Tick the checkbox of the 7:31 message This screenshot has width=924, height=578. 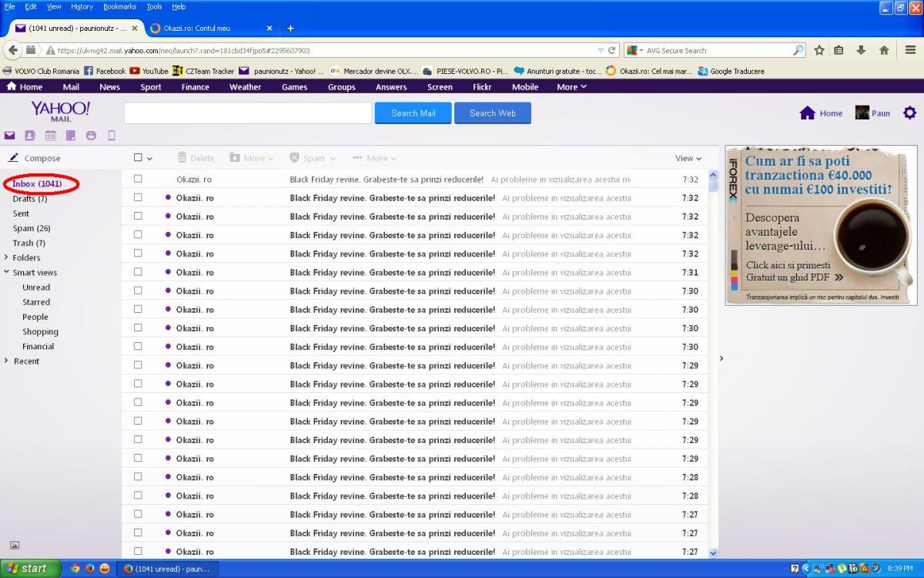point(138,272)
